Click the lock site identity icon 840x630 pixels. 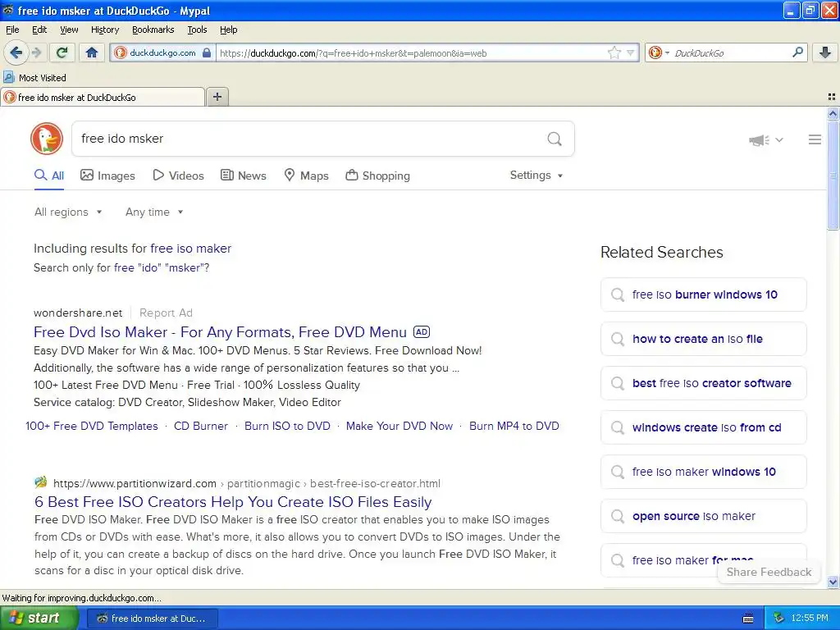click(207, 52)
